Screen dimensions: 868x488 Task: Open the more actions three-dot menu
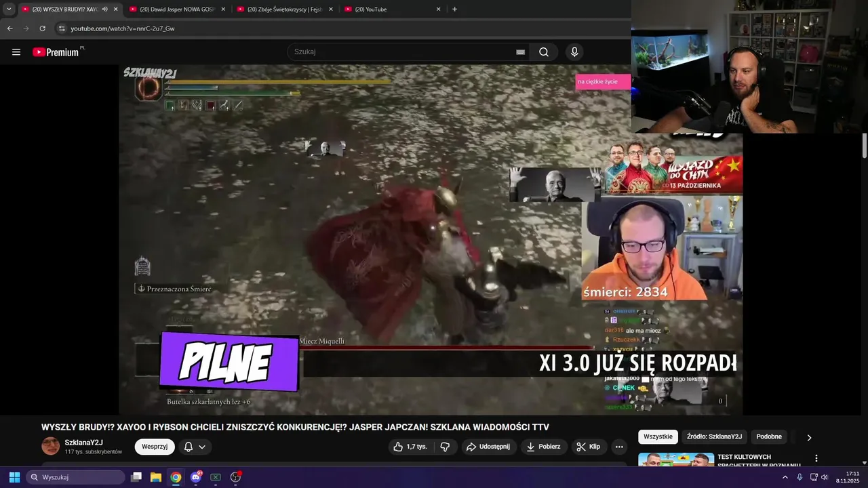pos(618,447)
